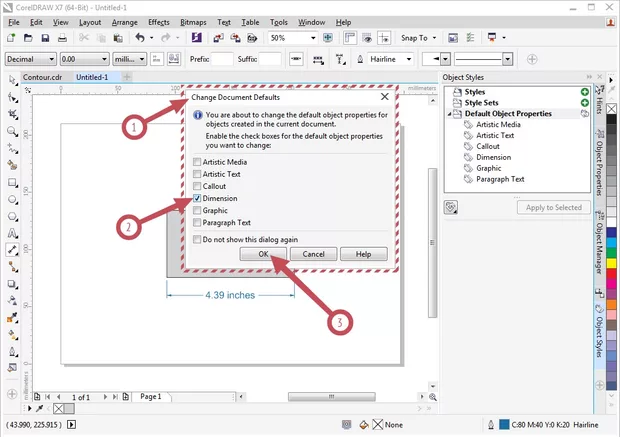Open the Hairline outline width dropdown
This screenshot has width=620, height=437.
pos(410,60)
